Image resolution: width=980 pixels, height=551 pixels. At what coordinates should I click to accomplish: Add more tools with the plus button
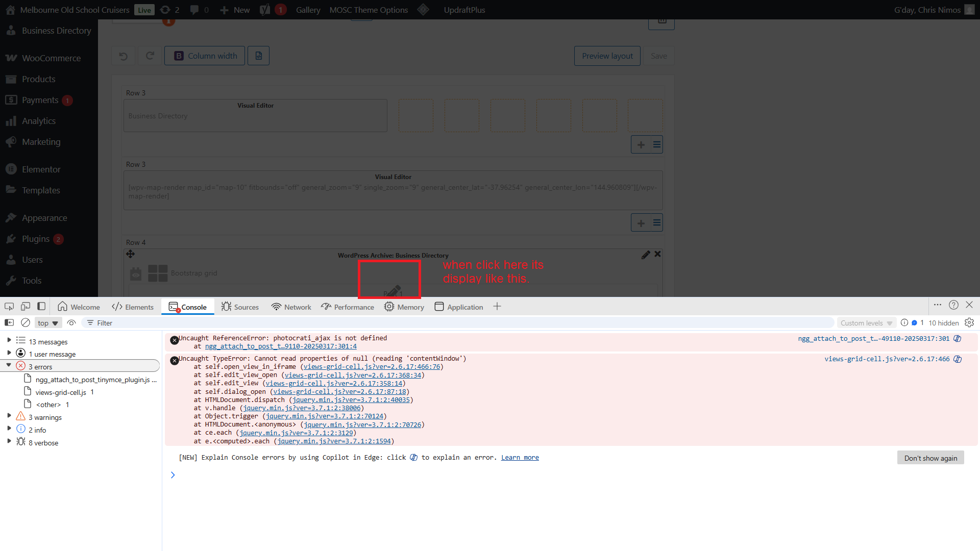point(497,307)
